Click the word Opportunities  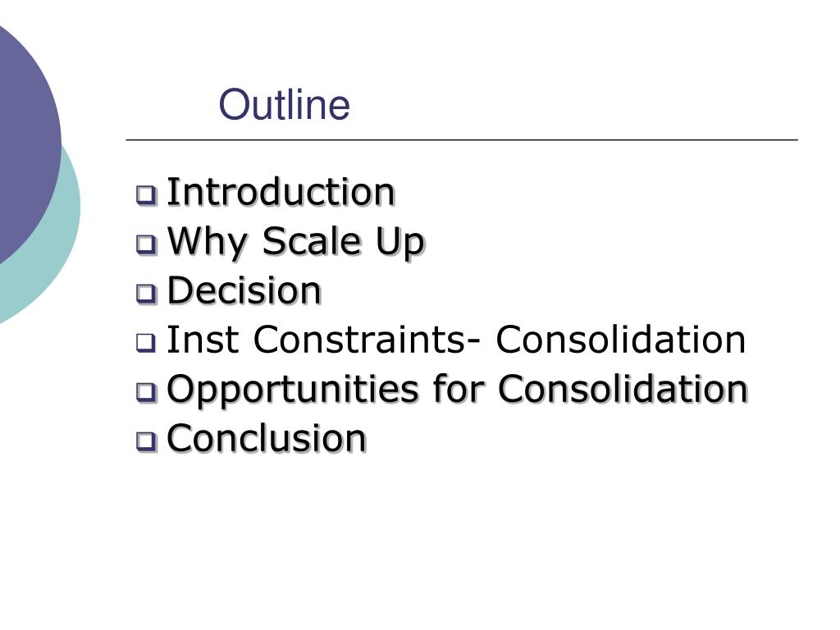pyautogui.click(x=293, y=390)
